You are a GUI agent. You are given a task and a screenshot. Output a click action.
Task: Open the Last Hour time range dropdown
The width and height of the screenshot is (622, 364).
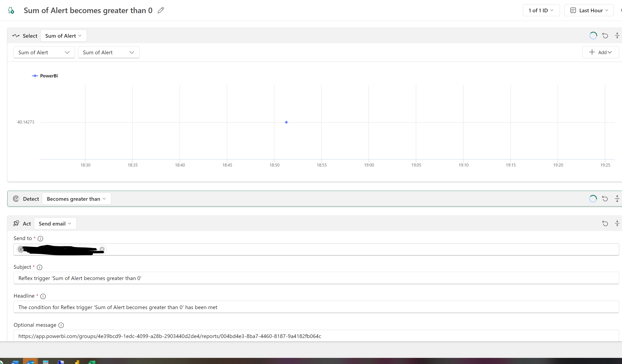[589, 10]
